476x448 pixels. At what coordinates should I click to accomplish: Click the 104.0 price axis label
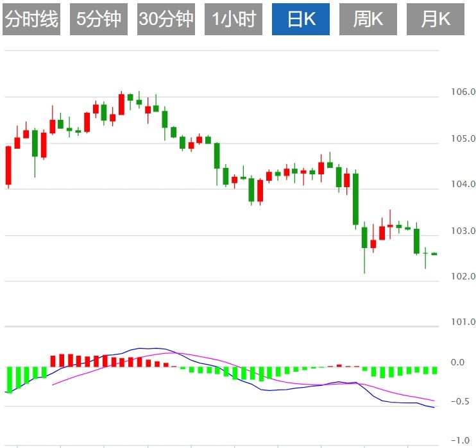[463, 184]
